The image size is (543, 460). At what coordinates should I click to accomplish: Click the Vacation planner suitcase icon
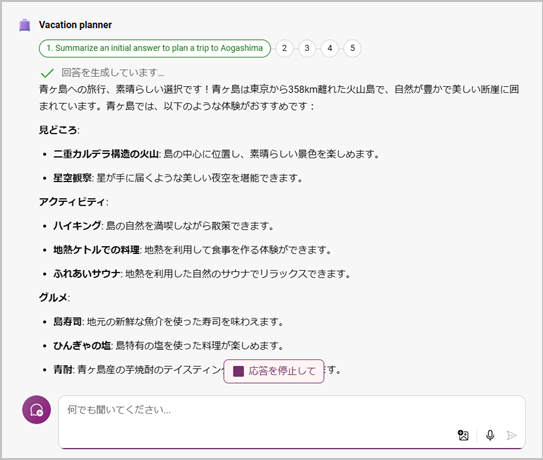coord(25,25)
